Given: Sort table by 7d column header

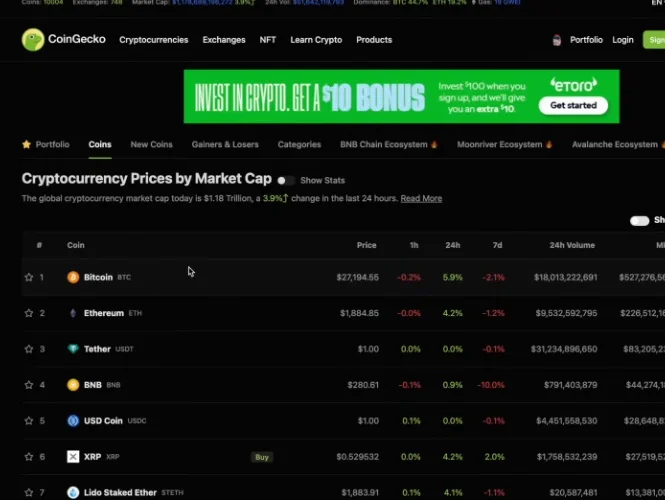Looking at the screenshot, I should tap(497, 245).
